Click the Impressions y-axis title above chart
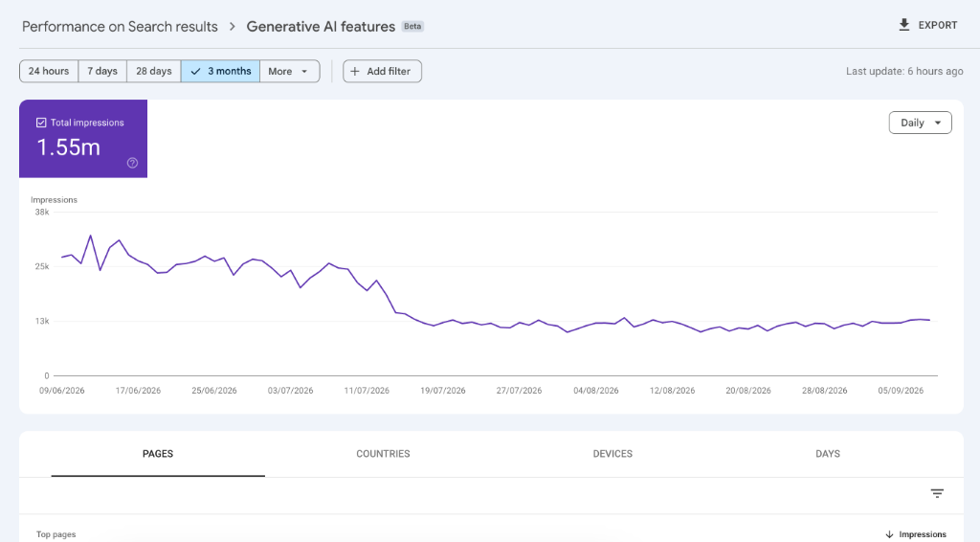The image size is (980, 542). pyautogui.click(x=54, y=200)
